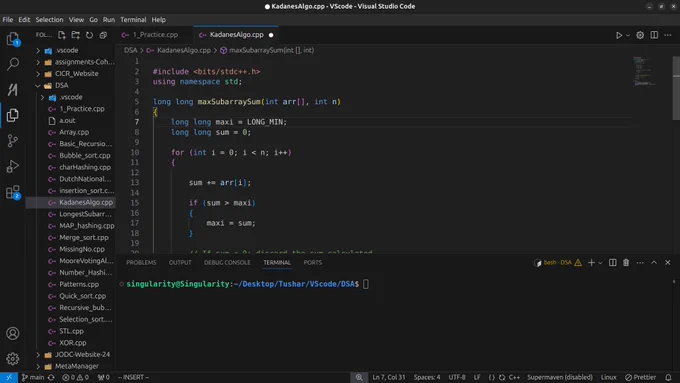680x383 pixels.
Task: Open the Source Control view
Action: [13, 141]
